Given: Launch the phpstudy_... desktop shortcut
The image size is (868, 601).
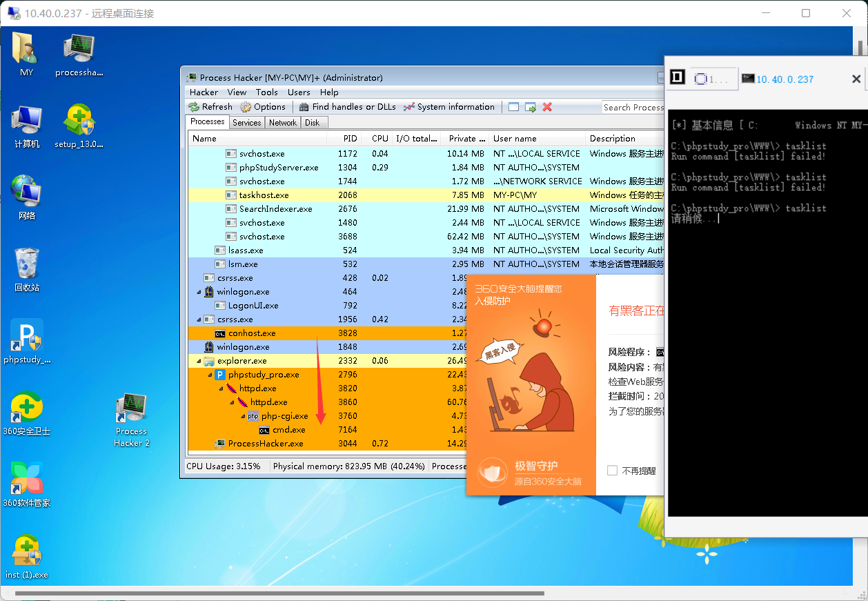Looking at the screenshot, I should pos(27,342).
